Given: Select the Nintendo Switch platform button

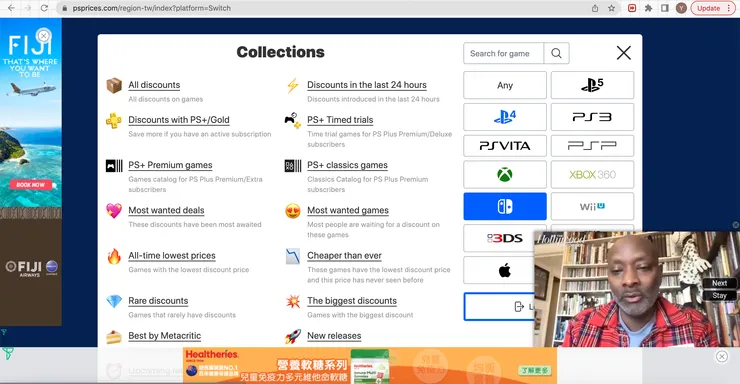Looking at the screenshot, I should pos(505,206).
